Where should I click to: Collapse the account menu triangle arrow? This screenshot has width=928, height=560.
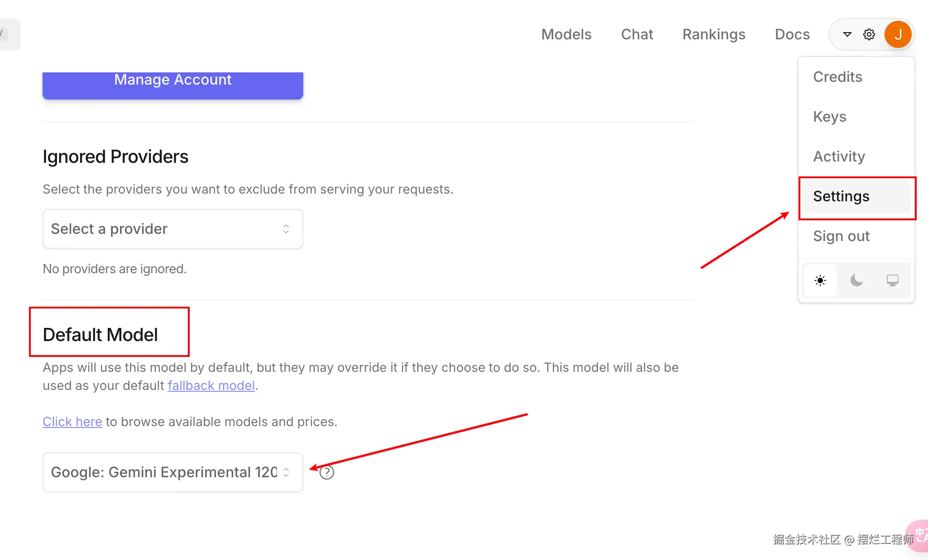847,34
